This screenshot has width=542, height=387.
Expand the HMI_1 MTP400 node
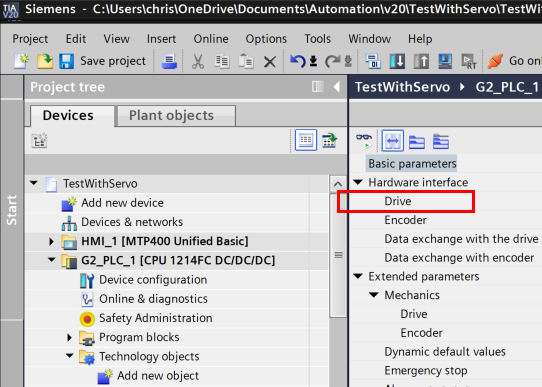52,241
